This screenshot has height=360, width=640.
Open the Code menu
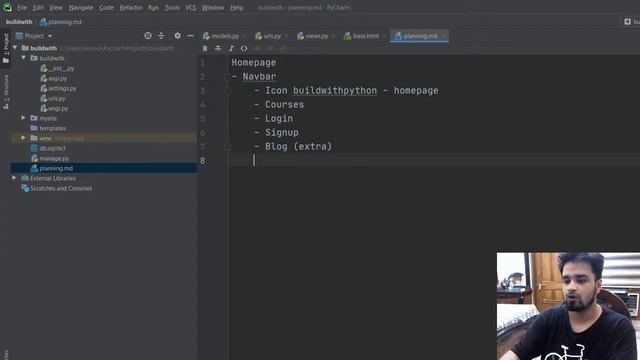[107, 7]
